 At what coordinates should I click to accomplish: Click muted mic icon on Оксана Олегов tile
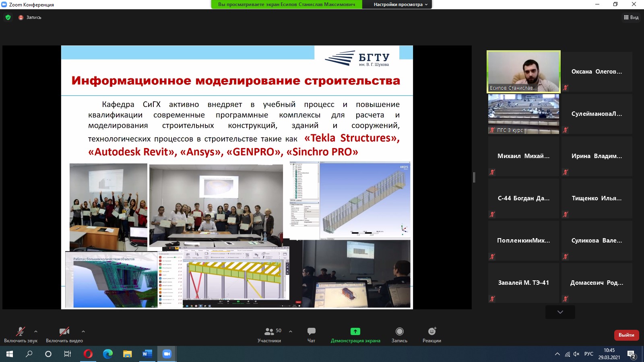[x=566, y=88]
